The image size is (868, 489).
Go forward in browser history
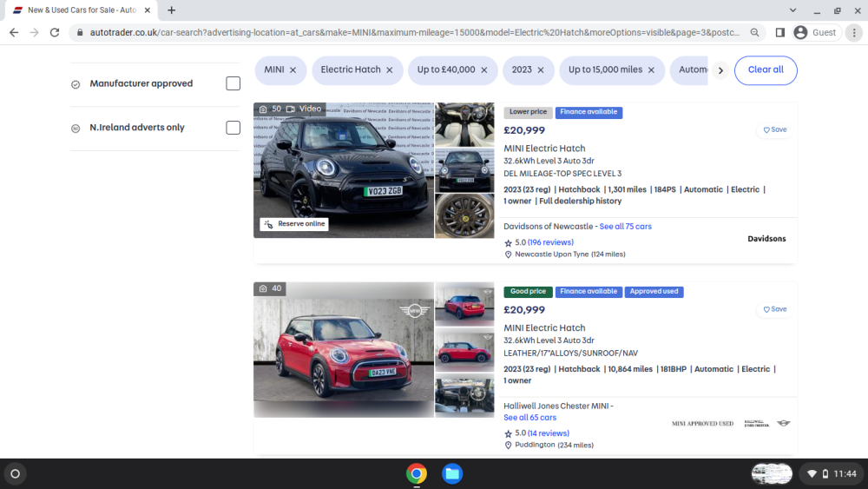pyautogui.click(x=35, y=33)
